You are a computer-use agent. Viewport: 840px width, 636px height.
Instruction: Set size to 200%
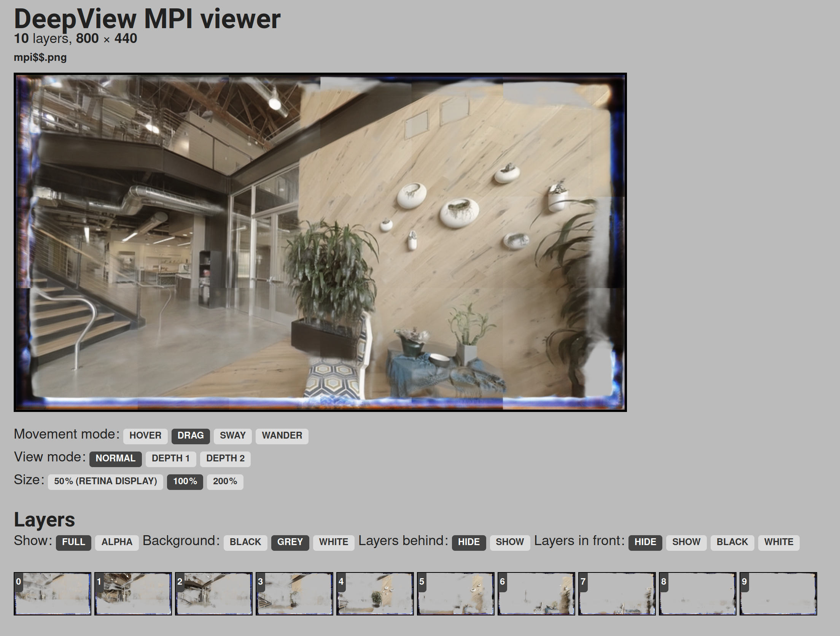[225, 481]
